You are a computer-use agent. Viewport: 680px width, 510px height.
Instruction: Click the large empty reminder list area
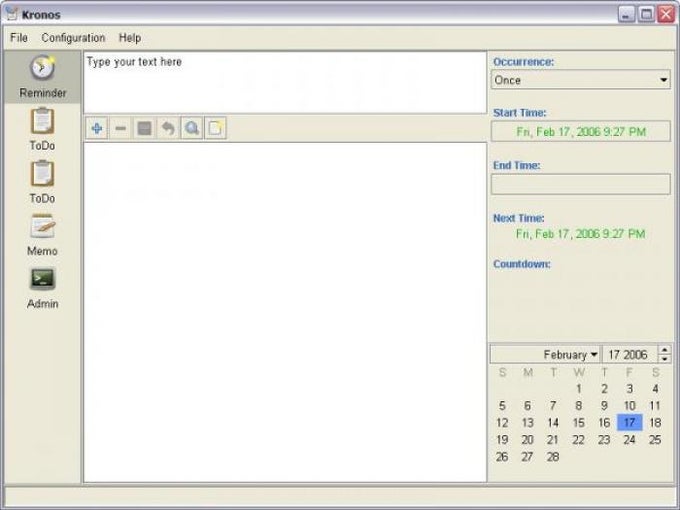tap(285, 312)
